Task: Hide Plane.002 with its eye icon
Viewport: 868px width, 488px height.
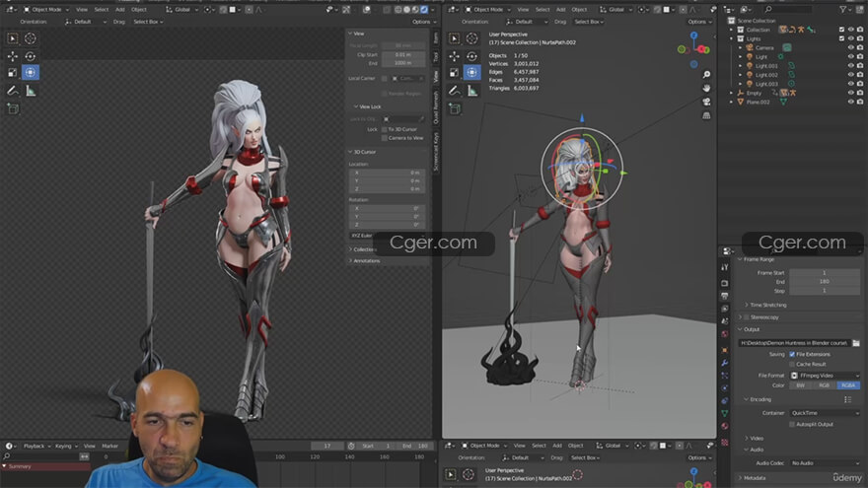Action: coord(851,102)
